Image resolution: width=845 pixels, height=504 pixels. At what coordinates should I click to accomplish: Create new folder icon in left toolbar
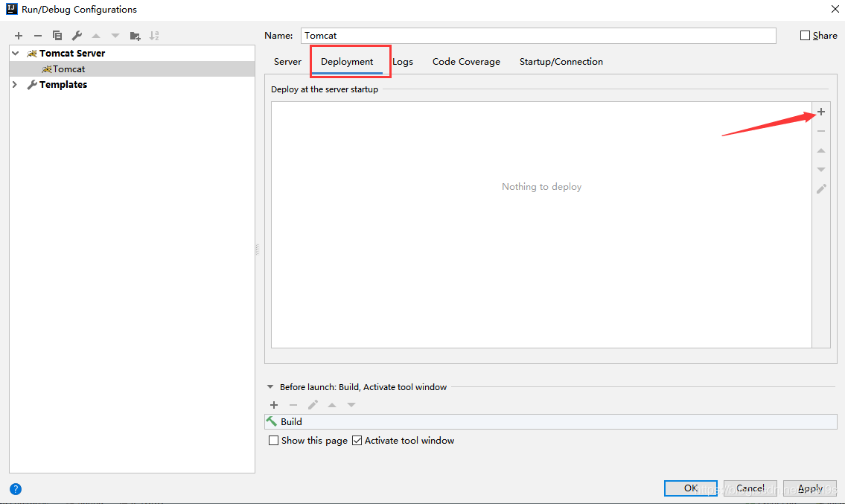click(135, 36)
